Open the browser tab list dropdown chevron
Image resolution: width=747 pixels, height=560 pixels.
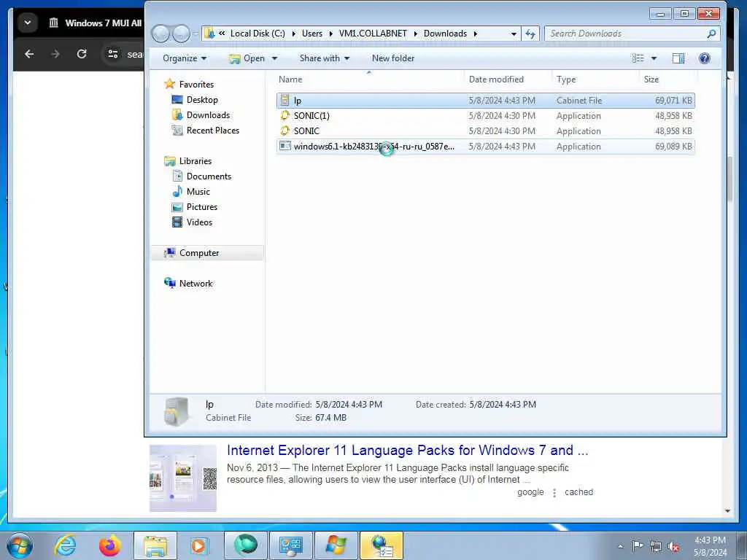[x=28, y=23]
